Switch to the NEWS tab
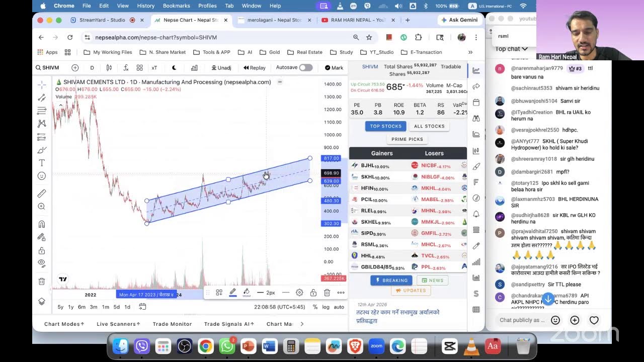Screen dimensions: 644x362 click(432, 281)
